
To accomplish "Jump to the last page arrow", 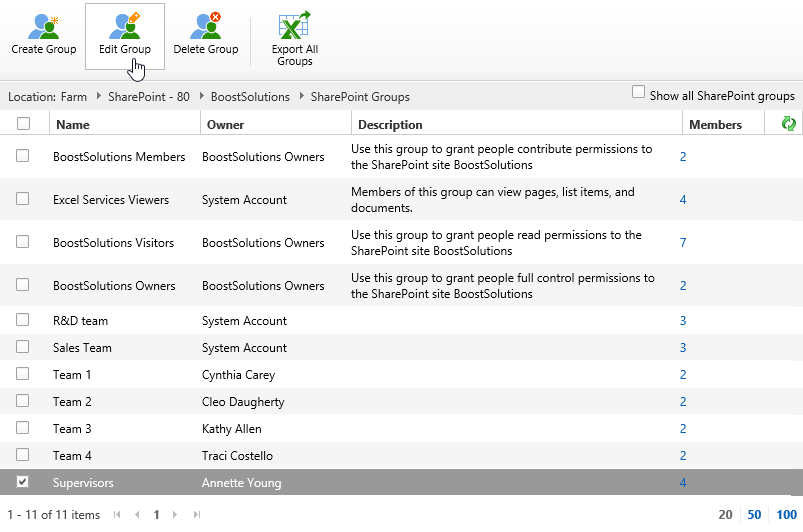I will [x=196, y=515].
